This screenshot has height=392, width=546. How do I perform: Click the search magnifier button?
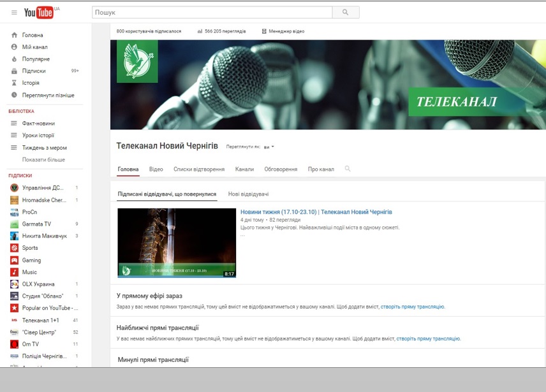[346, 12]
